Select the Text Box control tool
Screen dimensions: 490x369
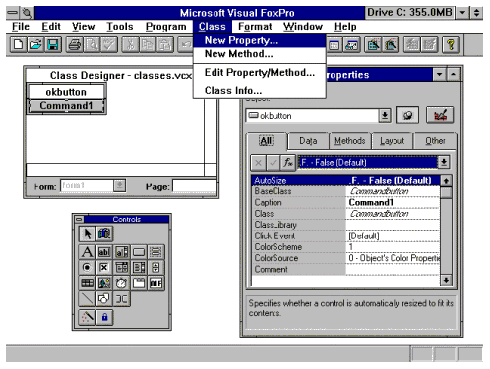pyautogui.click(x=104, y=252)
